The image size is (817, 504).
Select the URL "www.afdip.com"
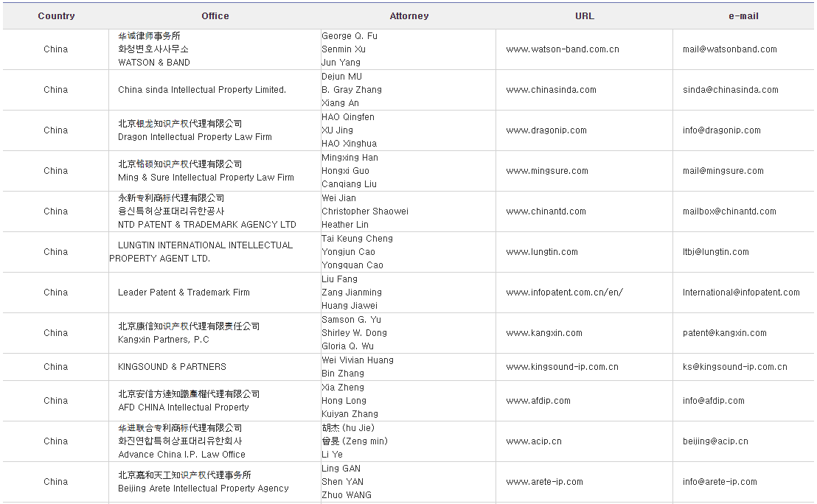coord(538,402)
